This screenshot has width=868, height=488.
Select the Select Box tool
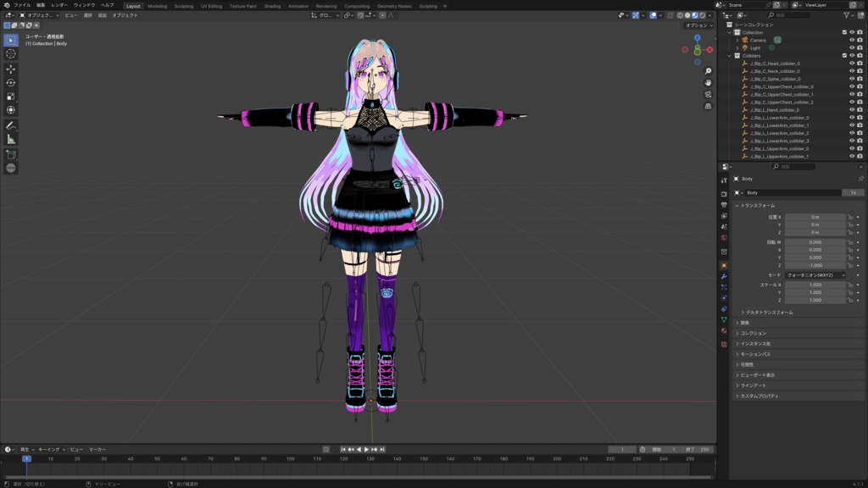tap(10, 41)
